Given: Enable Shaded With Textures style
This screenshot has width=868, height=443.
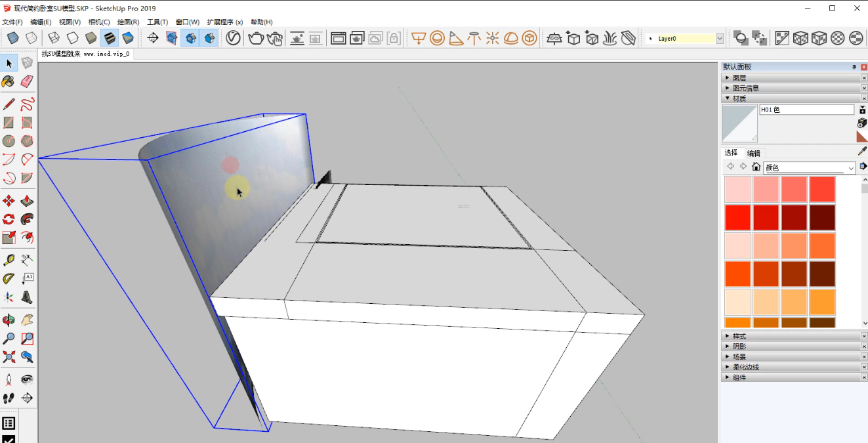Looking at the screenshot, I should (109, 38).
